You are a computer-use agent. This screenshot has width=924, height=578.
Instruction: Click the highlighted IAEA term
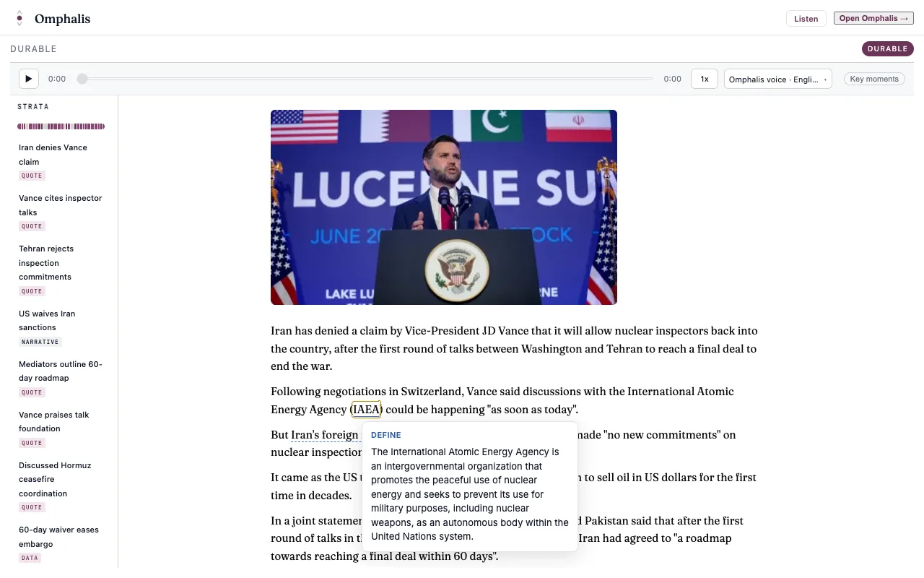366,410
